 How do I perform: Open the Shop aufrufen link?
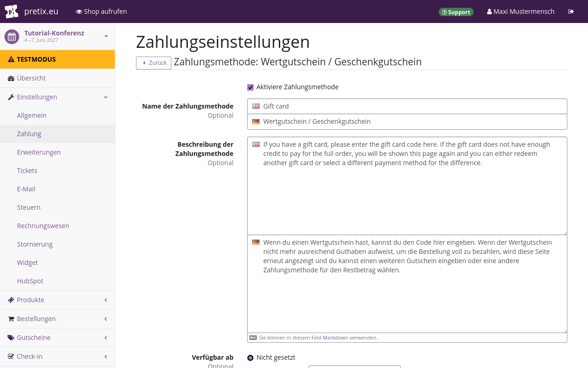(101, 11)
